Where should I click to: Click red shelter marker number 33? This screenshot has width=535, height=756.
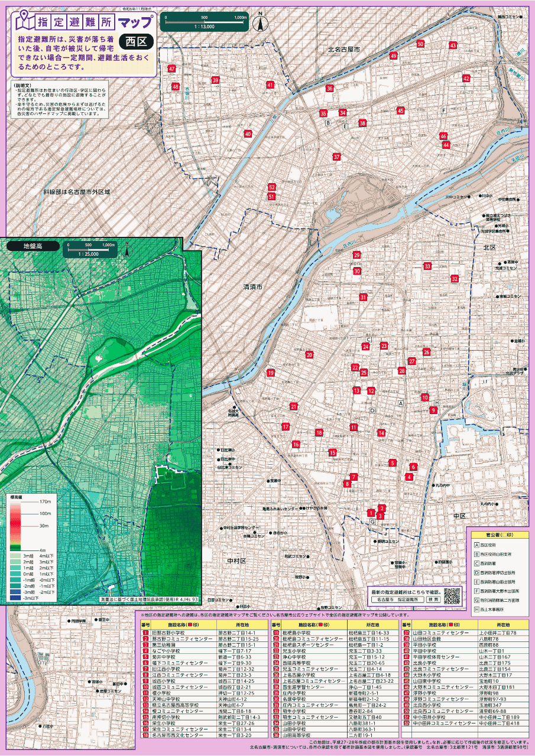point(427,266)
